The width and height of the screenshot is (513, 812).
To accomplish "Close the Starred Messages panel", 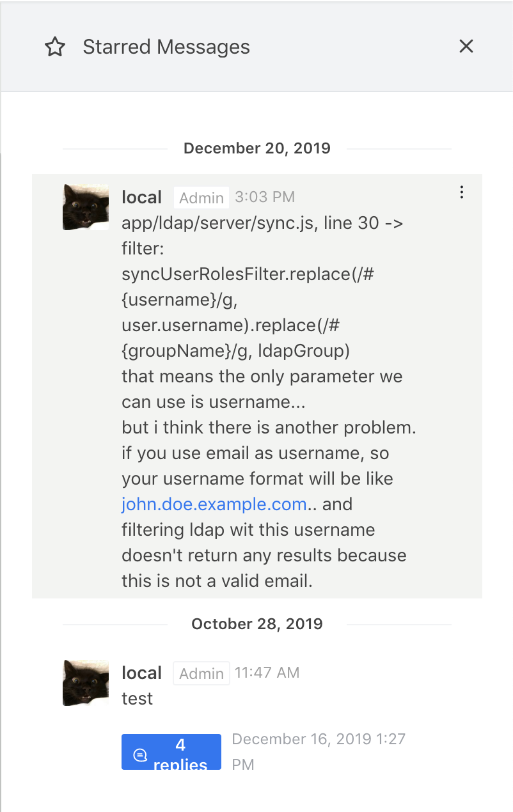I will [466, 46].
